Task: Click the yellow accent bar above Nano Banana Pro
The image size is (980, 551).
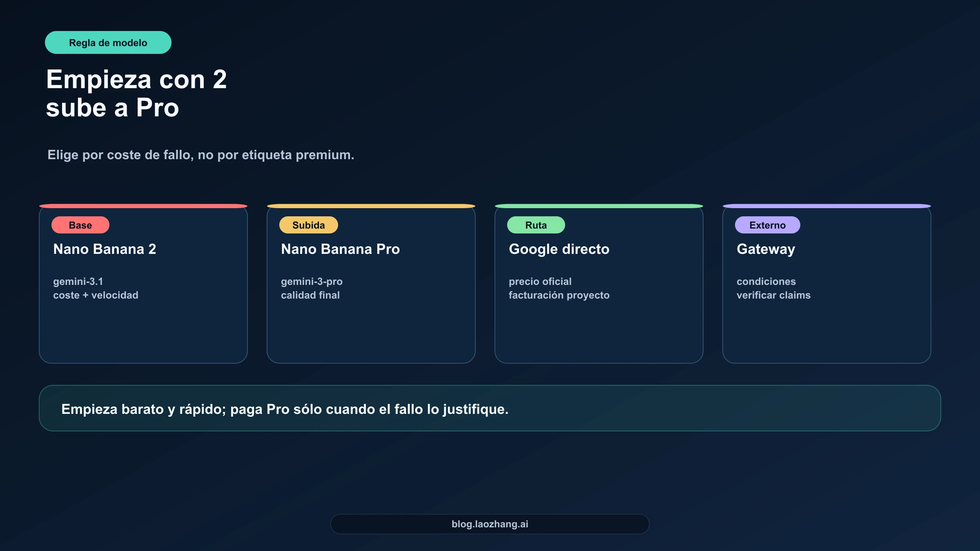Action: (x=370, y=206)
